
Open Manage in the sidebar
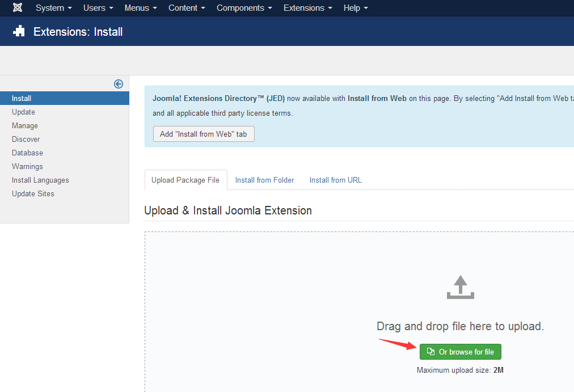click(x=25, y=125)
